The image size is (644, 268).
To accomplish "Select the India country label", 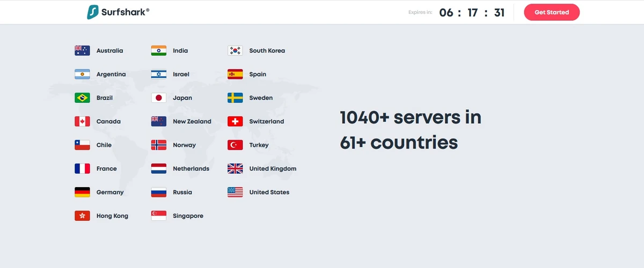I will pyautogui.click(x=180, y=51).
